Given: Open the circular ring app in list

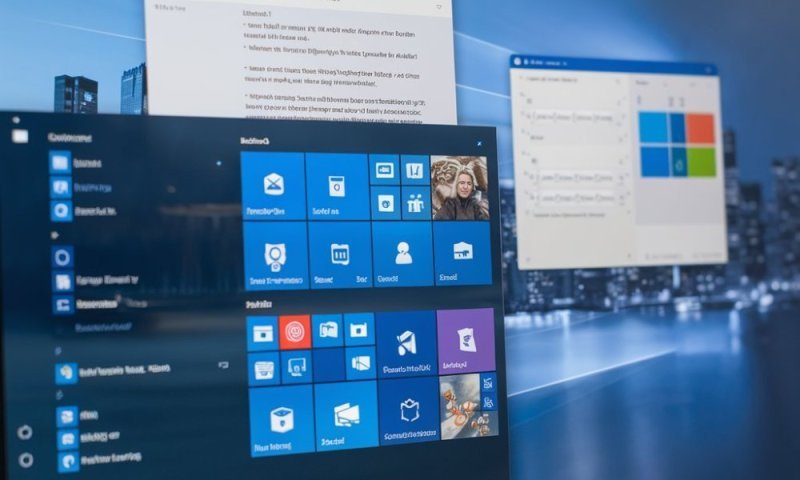Looking at the screenshot, I should pyautogui.click(x=61, y=257).
